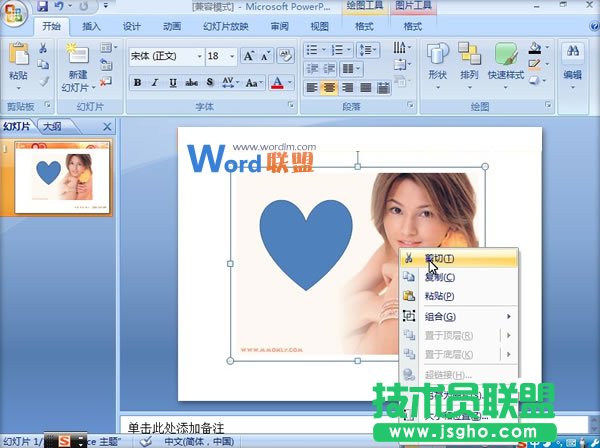Align text right
This screenshot has height=448, width=600.
[x=347, y=88]
